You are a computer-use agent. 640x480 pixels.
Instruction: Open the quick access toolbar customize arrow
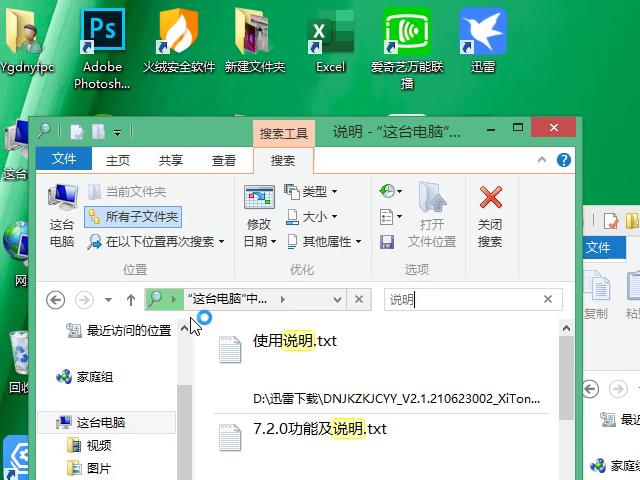tap(118, 133)
